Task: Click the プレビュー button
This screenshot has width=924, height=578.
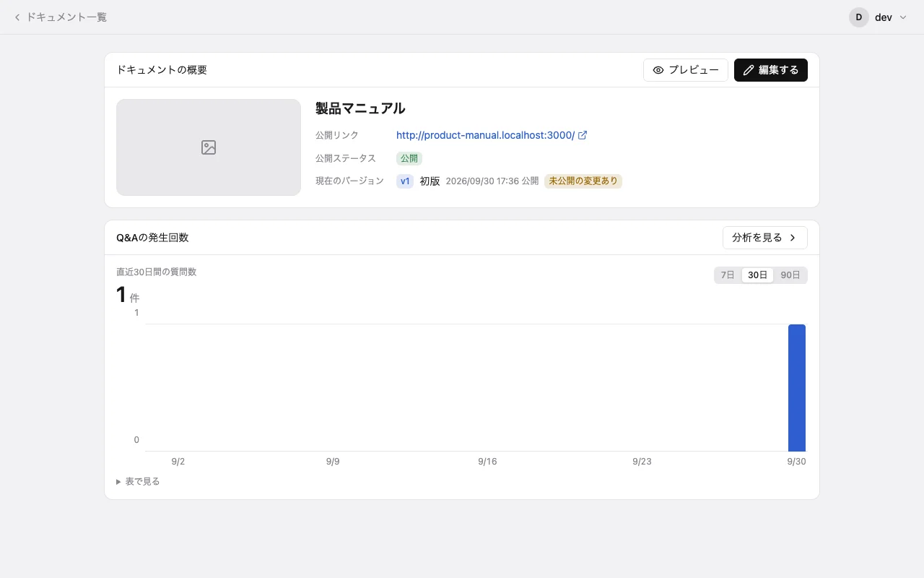Action: (686, 70)
